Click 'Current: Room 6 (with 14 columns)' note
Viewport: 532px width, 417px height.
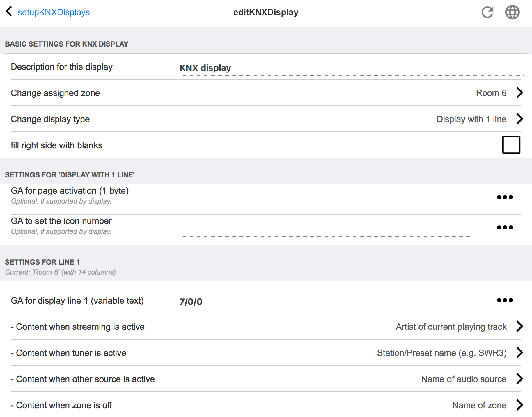click(61, 272)
